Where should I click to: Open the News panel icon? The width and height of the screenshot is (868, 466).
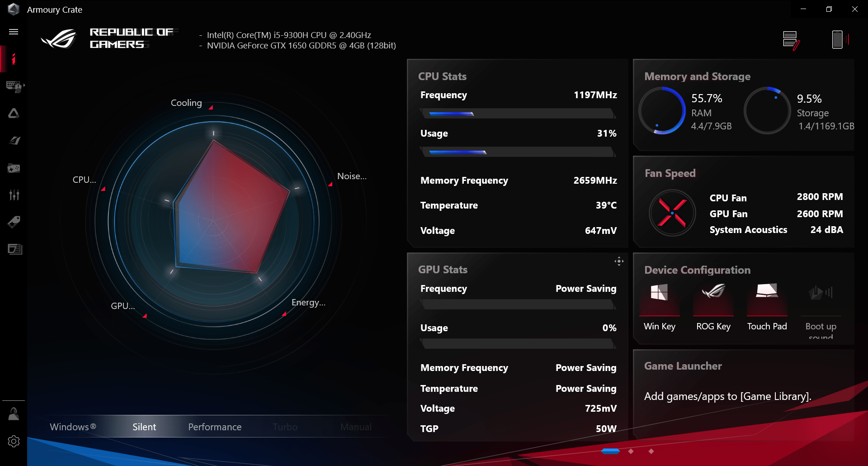coord(14,249)
